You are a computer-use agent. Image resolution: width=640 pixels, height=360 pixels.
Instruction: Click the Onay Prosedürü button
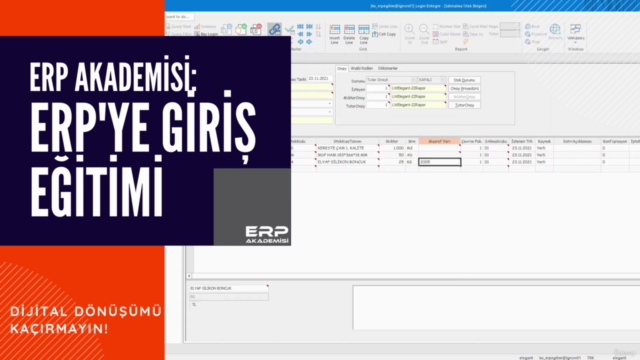(x=464, y=89)
